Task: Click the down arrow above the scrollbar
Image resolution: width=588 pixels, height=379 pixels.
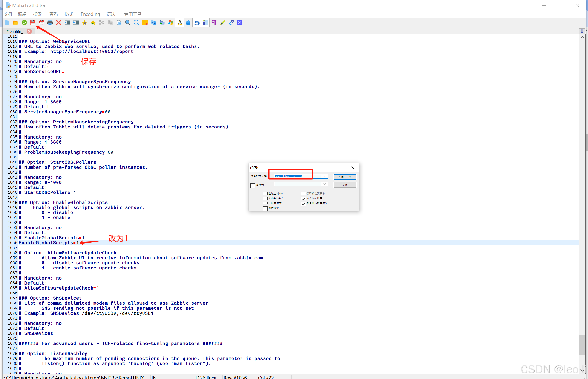Action: click(x=582, y=31)
